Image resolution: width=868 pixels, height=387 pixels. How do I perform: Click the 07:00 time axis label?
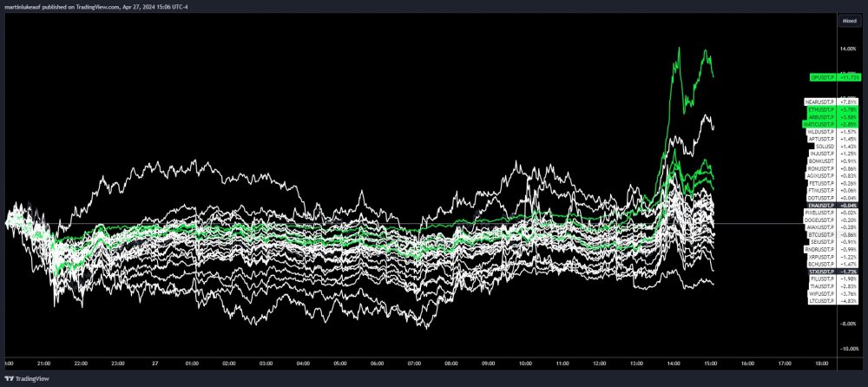pos(413,364)
